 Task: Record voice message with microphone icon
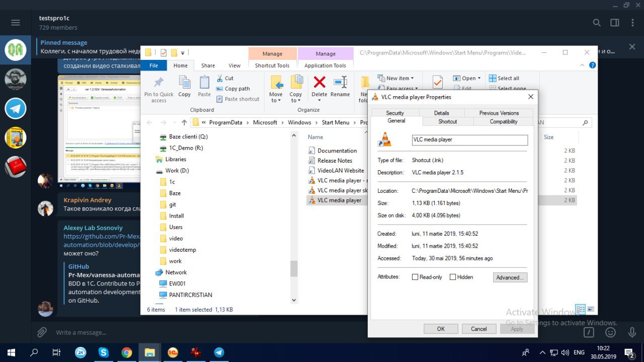click(x=632, y=332)
